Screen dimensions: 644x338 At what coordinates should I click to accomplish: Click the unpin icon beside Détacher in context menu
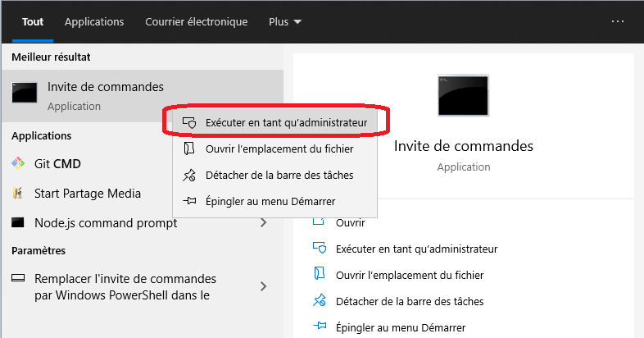[189, 176]
